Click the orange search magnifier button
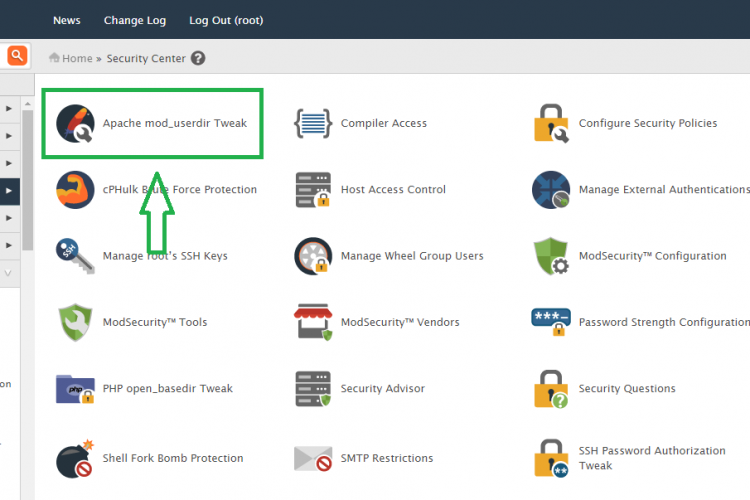 [x=17, y=56]
